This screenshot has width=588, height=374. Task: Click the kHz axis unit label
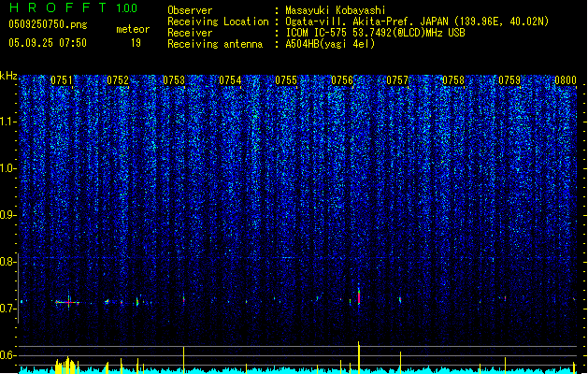coord(8,76)
